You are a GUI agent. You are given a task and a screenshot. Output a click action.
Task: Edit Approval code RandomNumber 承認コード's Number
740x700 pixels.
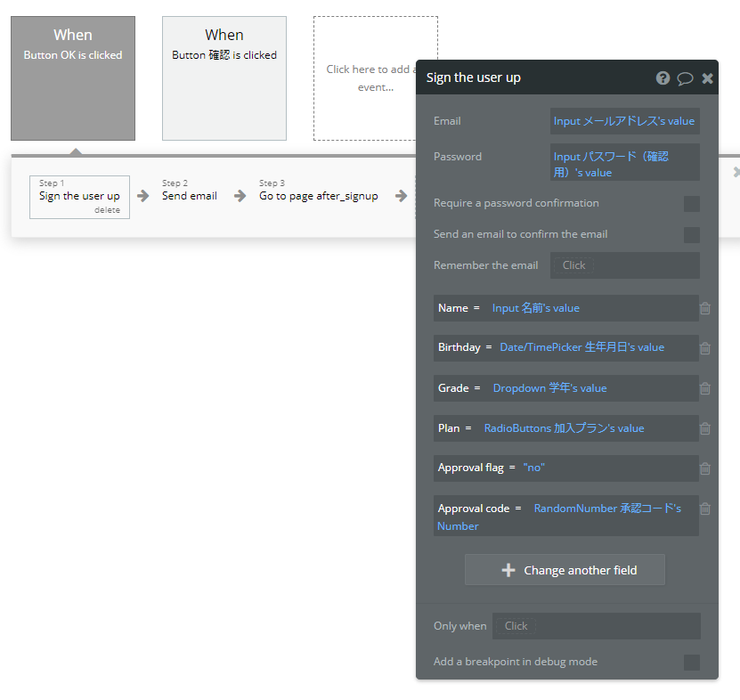click(559, 517)
